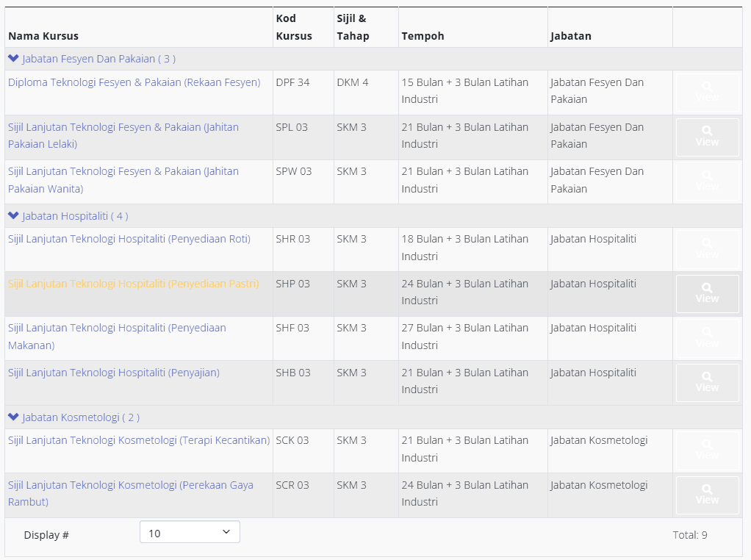Collapse the Jabatan Hospitaliti group

13,216
